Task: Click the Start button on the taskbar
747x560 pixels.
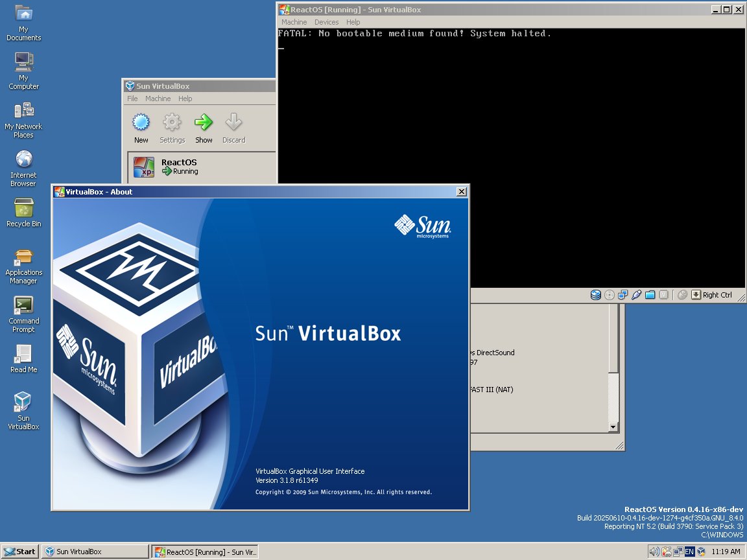Action: tap(19, 552)
